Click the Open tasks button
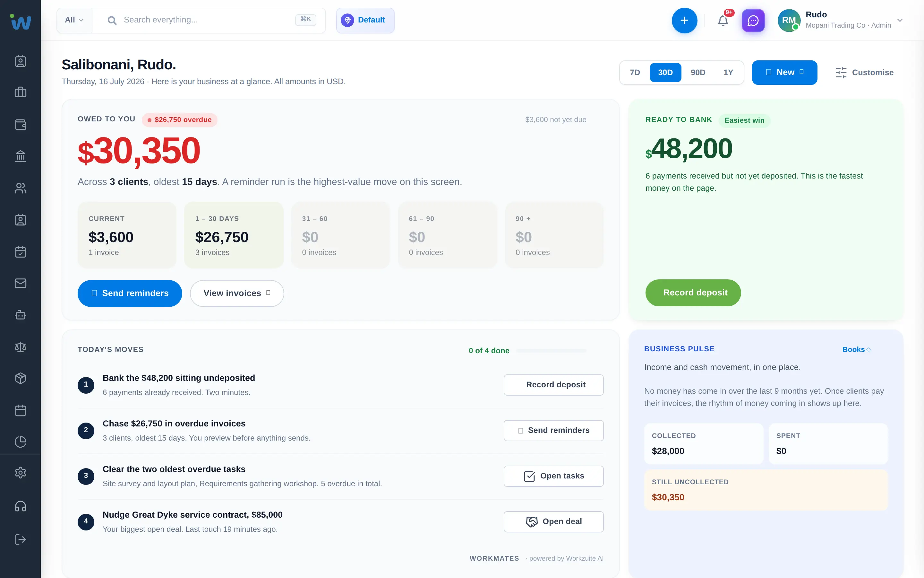 click(x=553, y=476)
